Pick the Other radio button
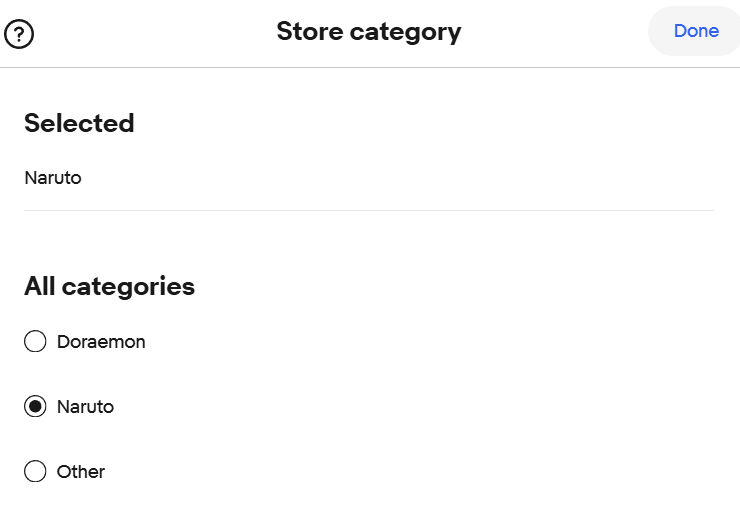Viewport: 740px width, 524px height. [x=35, y=472]
